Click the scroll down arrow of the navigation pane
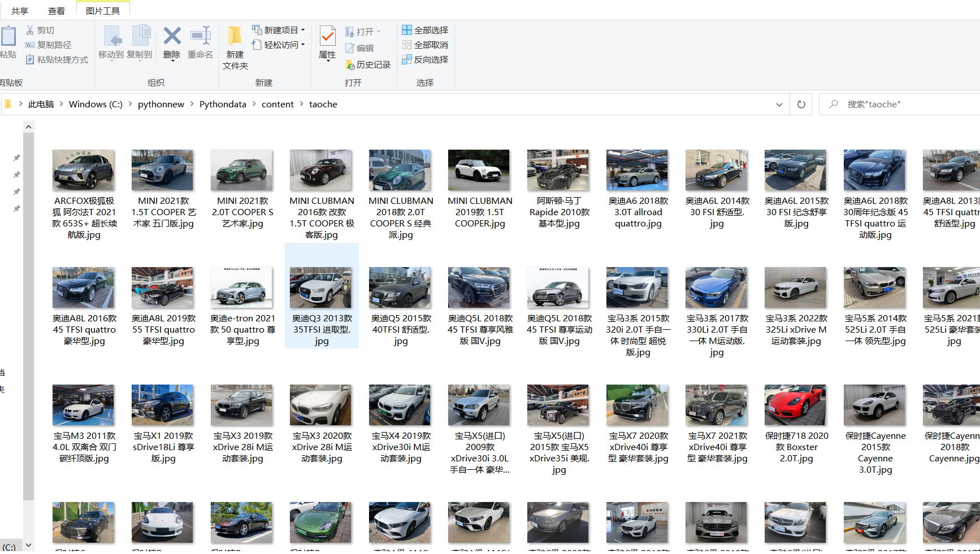 point(29,546)
